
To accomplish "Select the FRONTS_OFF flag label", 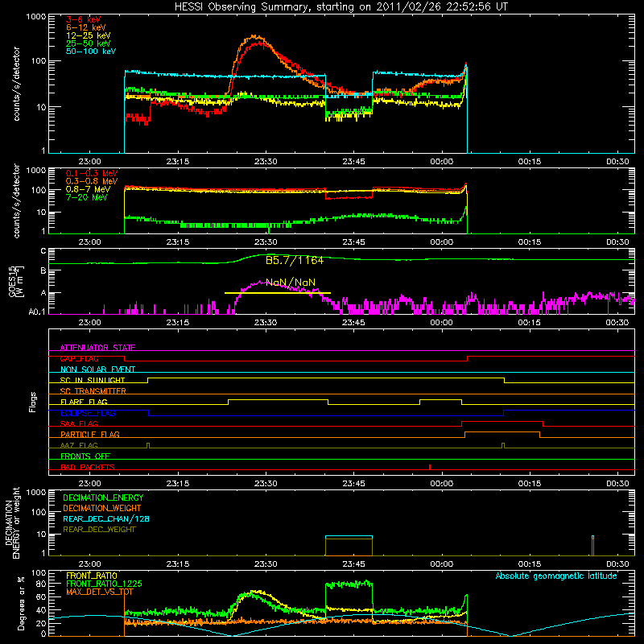I will point(85,456).
